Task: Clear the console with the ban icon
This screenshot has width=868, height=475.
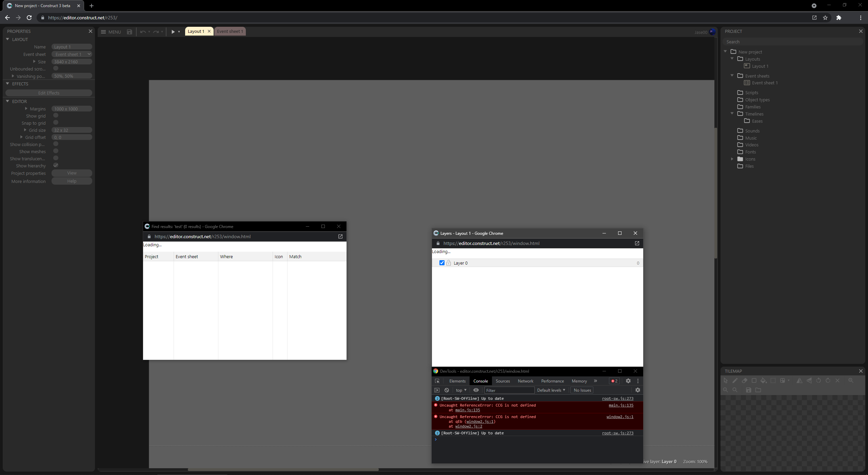Action: coord(447,390)
